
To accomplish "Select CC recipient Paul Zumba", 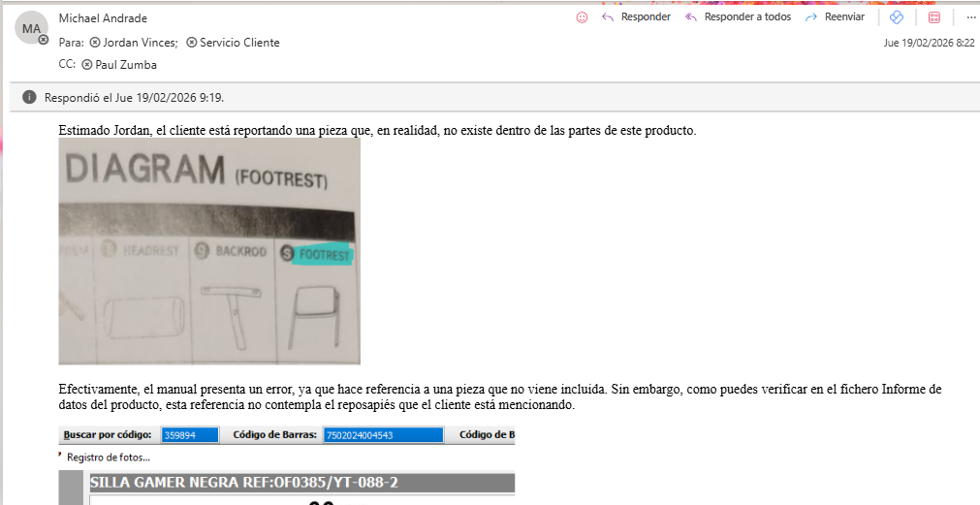I will 125,65.
